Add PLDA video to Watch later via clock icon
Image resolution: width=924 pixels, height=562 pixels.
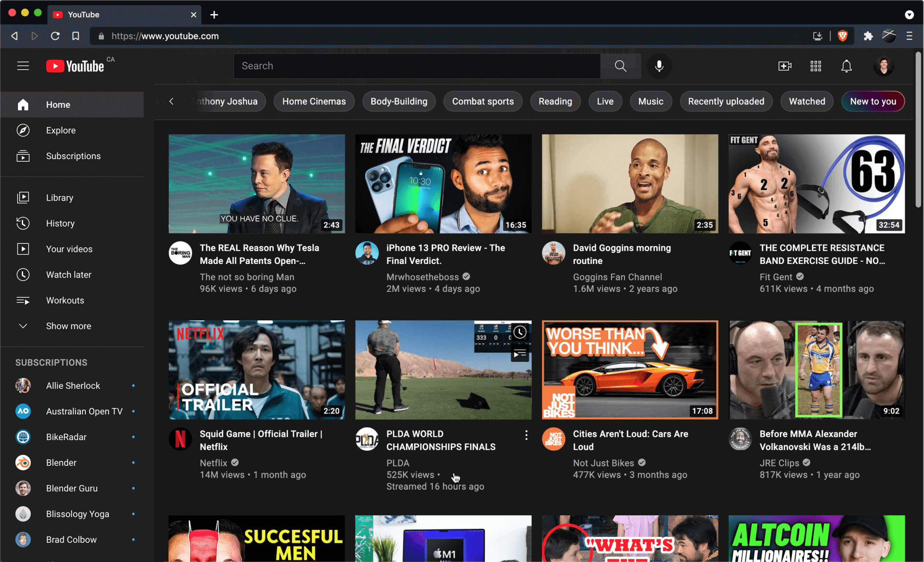[x=520, y=332]
